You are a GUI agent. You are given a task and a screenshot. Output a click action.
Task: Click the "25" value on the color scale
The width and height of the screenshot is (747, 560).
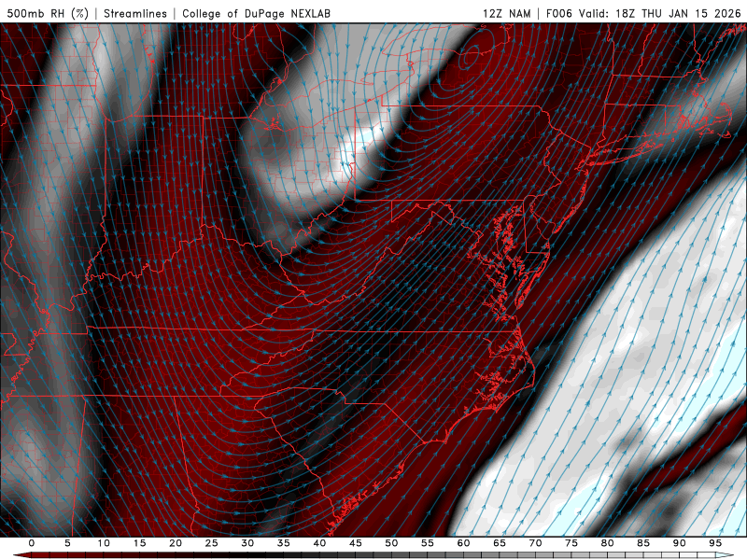pyautogui.click(x=212, y=543)
